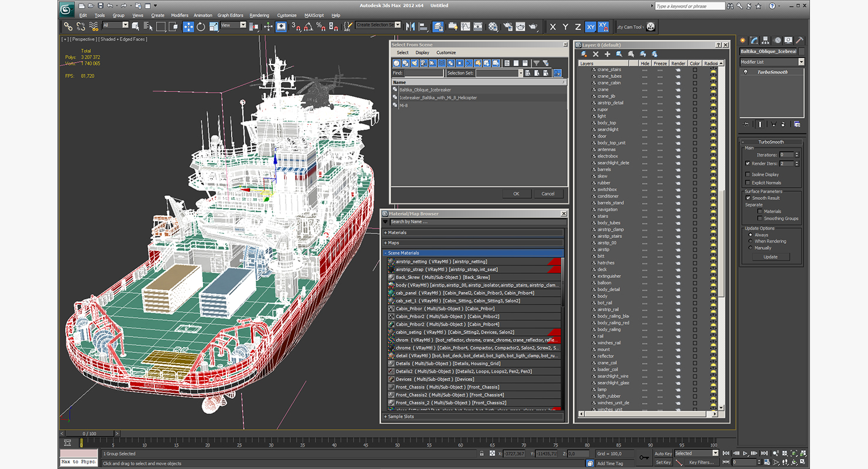The image size is (868, 469).
Task: Select the Always update option
Action: (x=751, y=235)
